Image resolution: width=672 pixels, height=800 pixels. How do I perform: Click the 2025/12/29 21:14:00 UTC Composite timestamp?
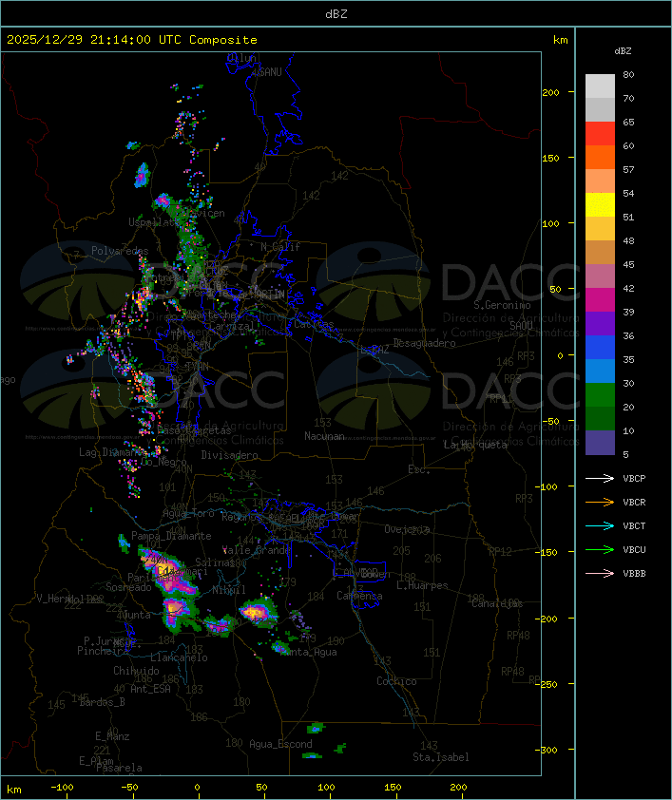coord(132,40)
